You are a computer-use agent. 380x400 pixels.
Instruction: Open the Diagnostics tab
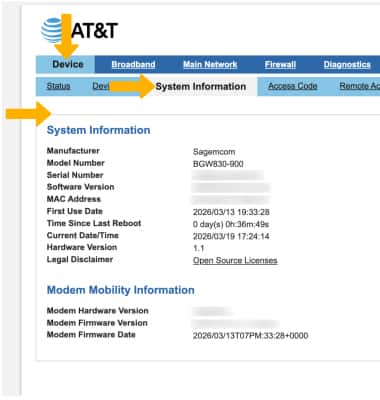click(347, 65)
